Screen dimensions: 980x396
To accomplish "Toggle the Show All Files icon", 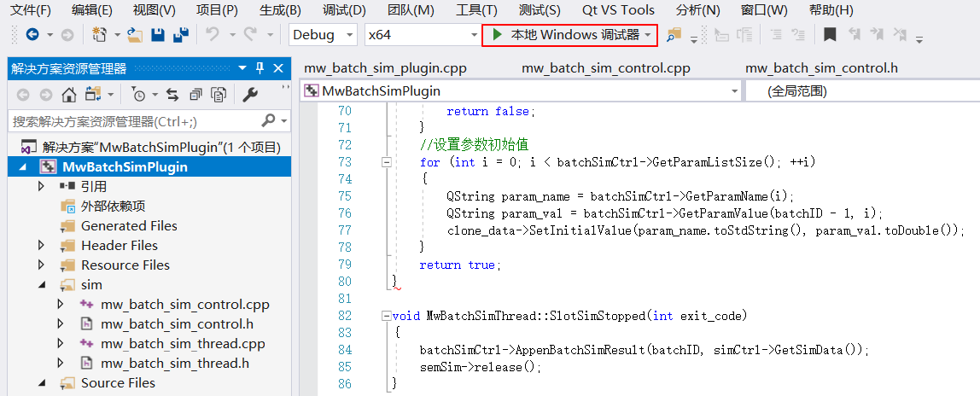I will [x=219, y=95].
